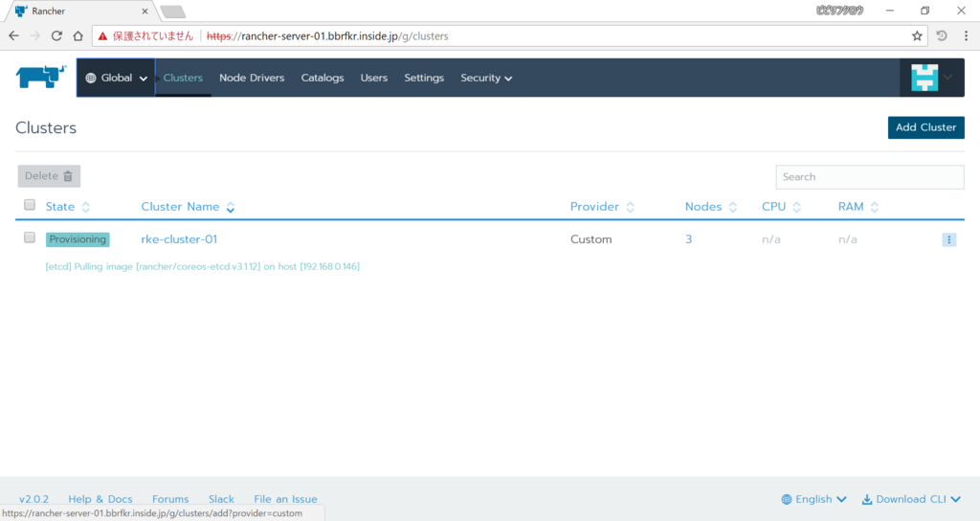
Task: Switch to the Clusters tab
Action: pos(183,79)
